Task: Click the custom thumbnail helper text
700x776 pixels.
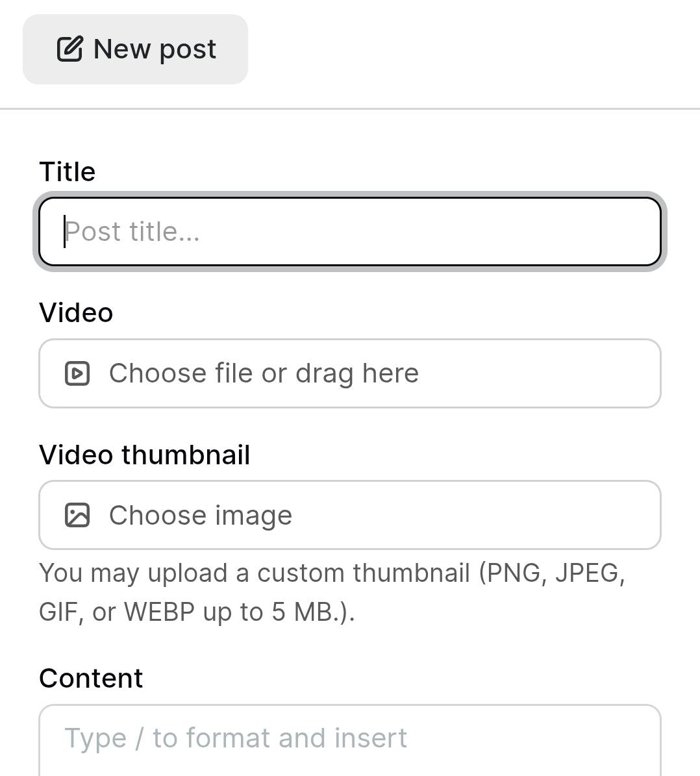Action: (331, 573)
